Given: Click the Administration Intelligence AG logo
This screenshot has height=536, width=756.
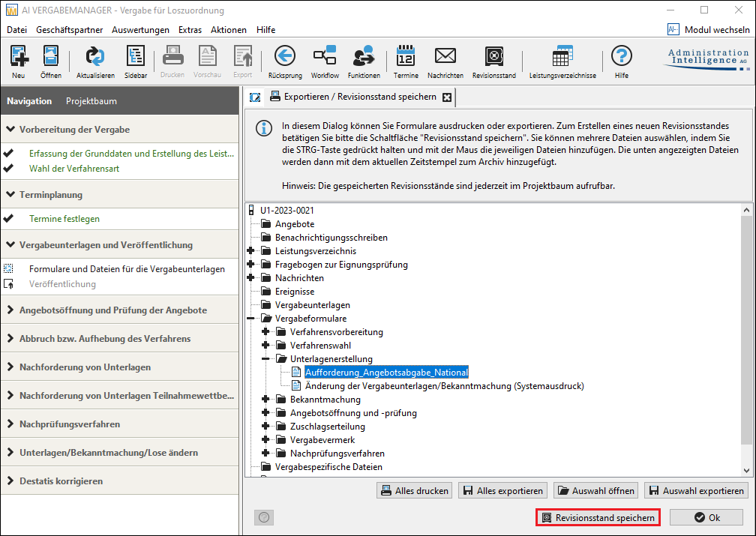Looking at the screenshot, I should tap(708, 58).
